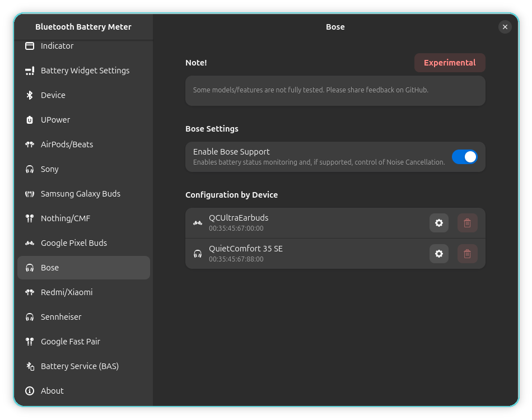Click the Bluetooth icon beside Device
The height and width of the screenshot is (420, 532).
(30, 95)
